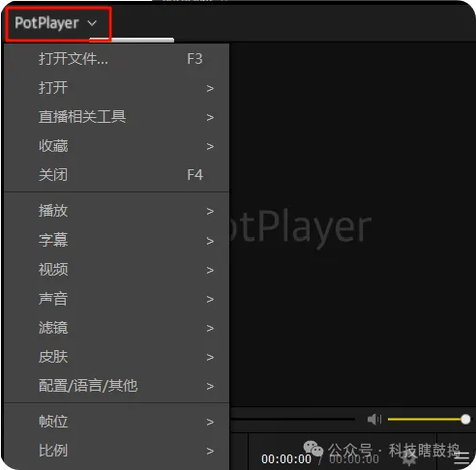
Task: Mute audio with the speaker icon
Action: (x=374, y=419)
